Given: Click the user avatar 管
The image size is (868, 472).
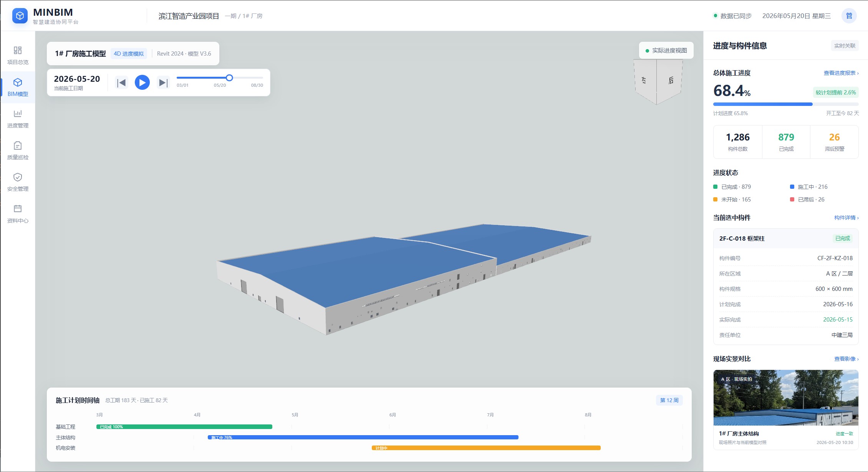Looking at the screenshot, I should tap(849, 16).
